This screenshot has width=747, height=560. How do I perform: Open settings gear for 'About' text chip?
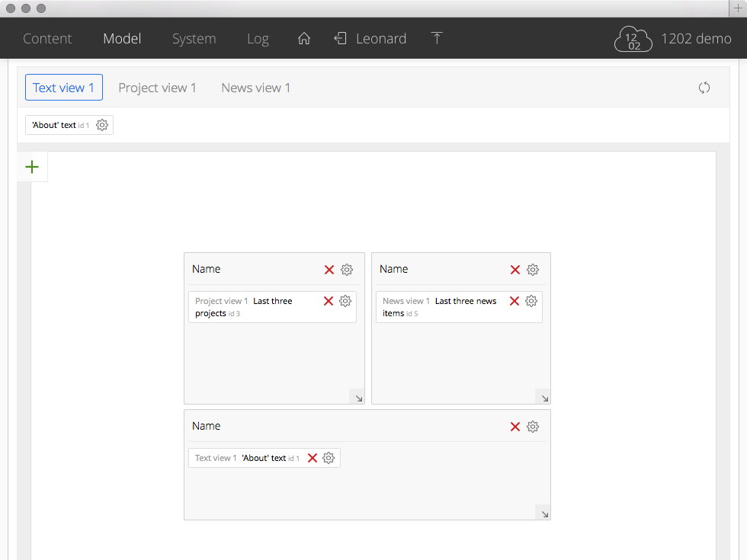point(102,125)
